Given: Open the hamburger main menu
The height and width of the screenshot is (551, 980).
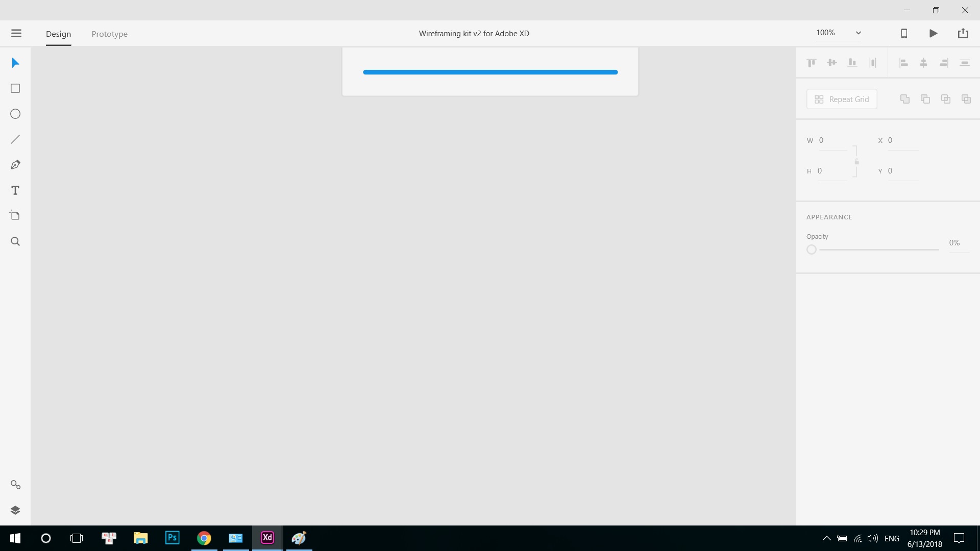Looking at the screenshot, I should 16,33.
